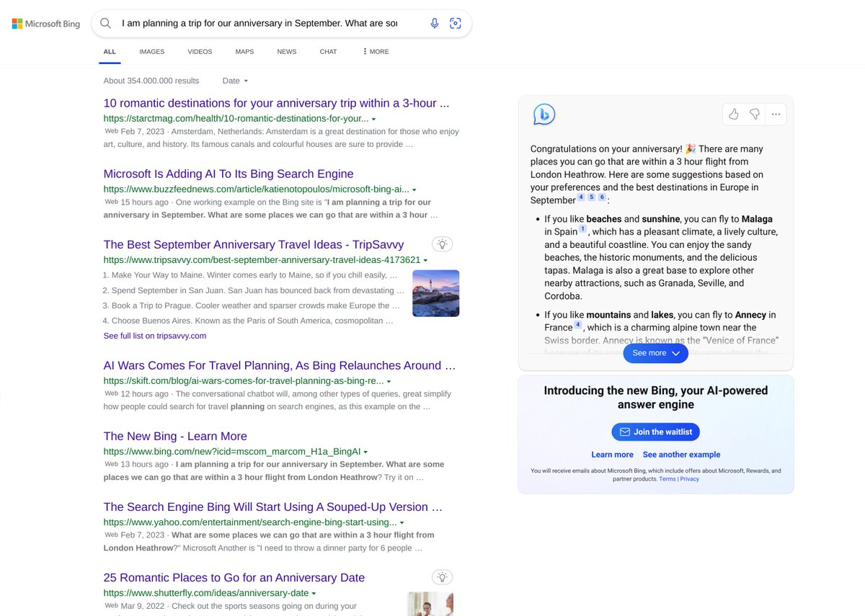This screenshot has width=865, height=616.
Task: Open citation 6 after September
Action: (602, 197)
